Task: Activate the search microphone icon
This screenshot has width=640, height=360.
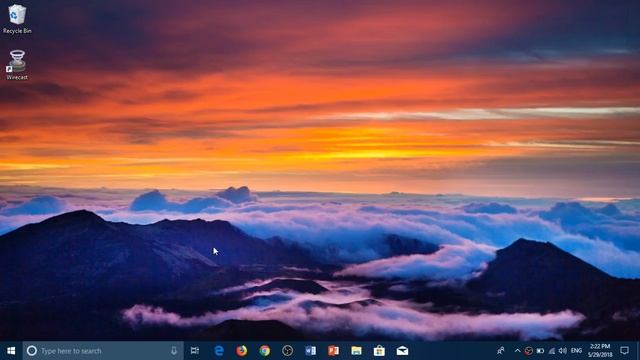Action: pyautogui.click(x=174, y=351)
